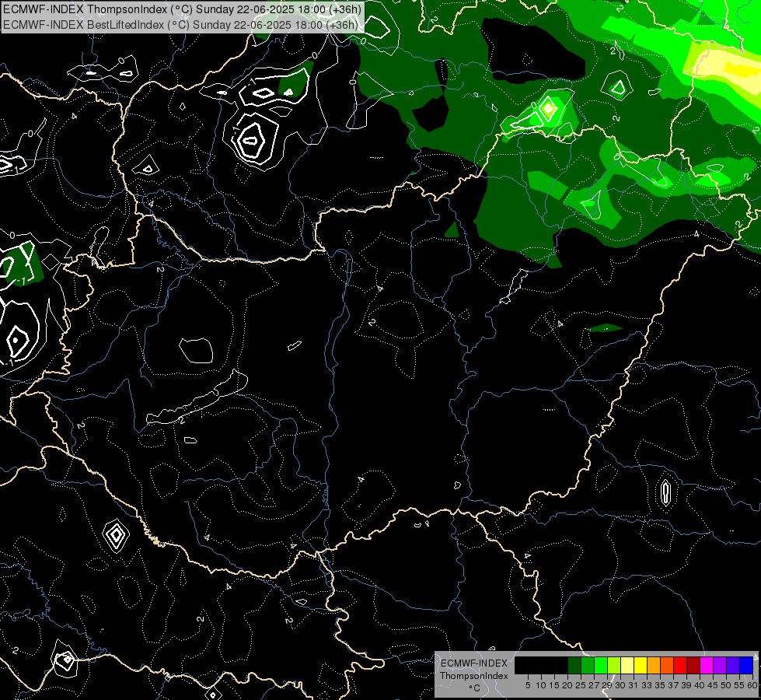Click the legend tick value '5'
The height and width of the screenshot is (700, 761).
[x=528, y=685]
